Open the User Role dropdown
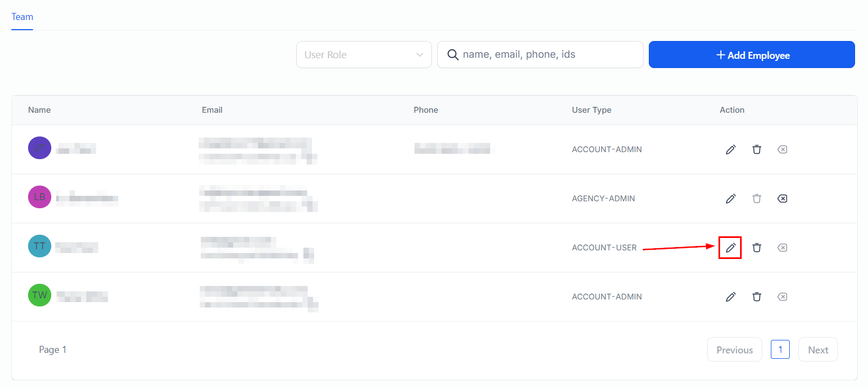The width and height of the screenshot is (868, 389). click(364, 54)
